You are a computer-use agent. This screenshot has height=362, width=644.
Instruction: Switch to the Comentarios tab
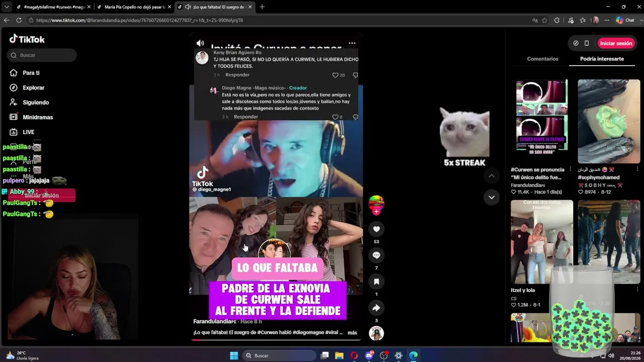(542, 59)
